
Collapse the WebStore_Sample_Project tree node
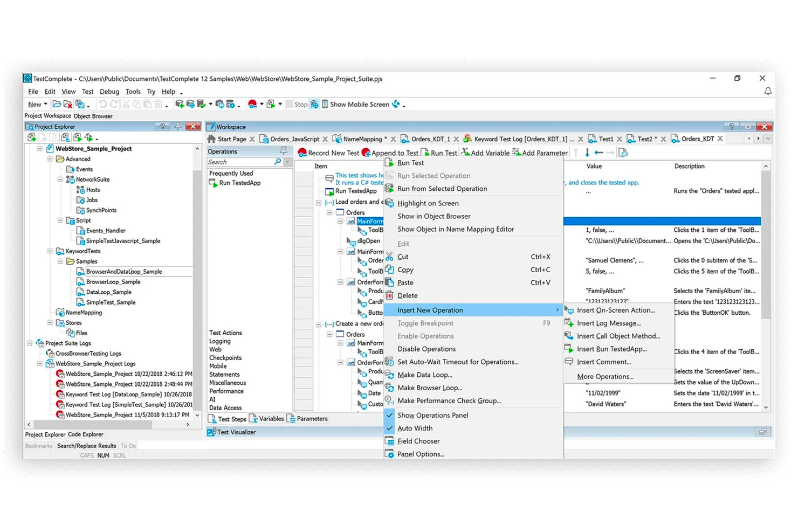coord(40,149)
